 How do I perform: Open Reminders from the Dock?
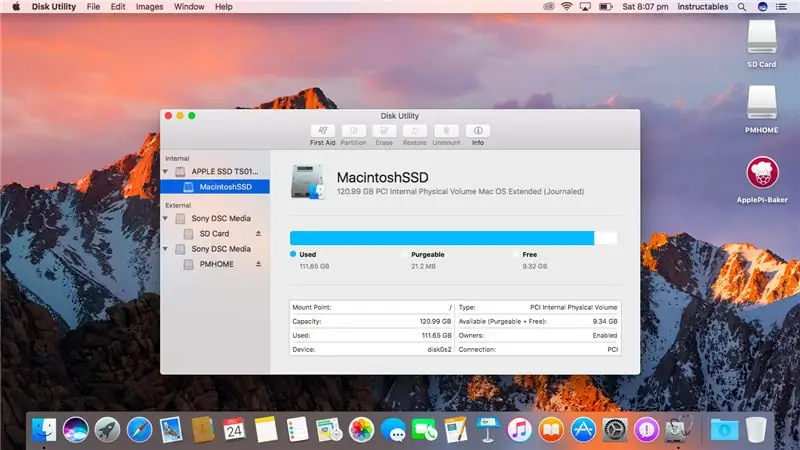(297, 430)
